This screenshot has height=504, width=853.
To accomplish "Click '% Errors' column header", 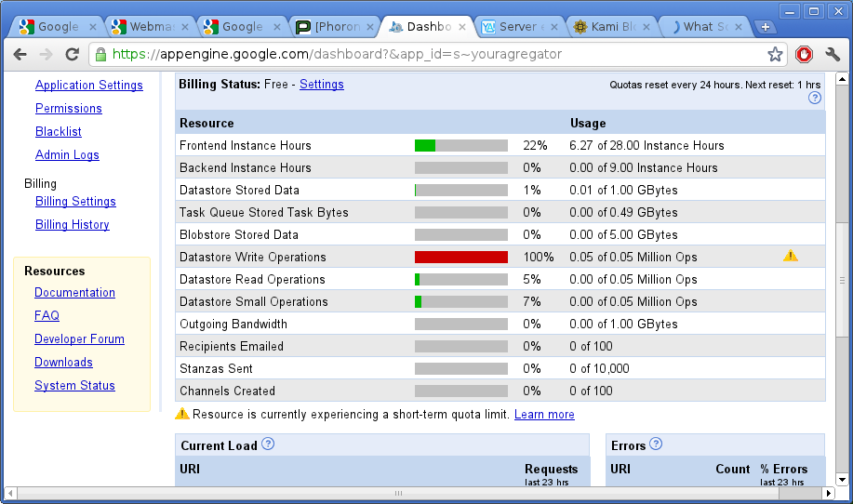I will (783, 470).
